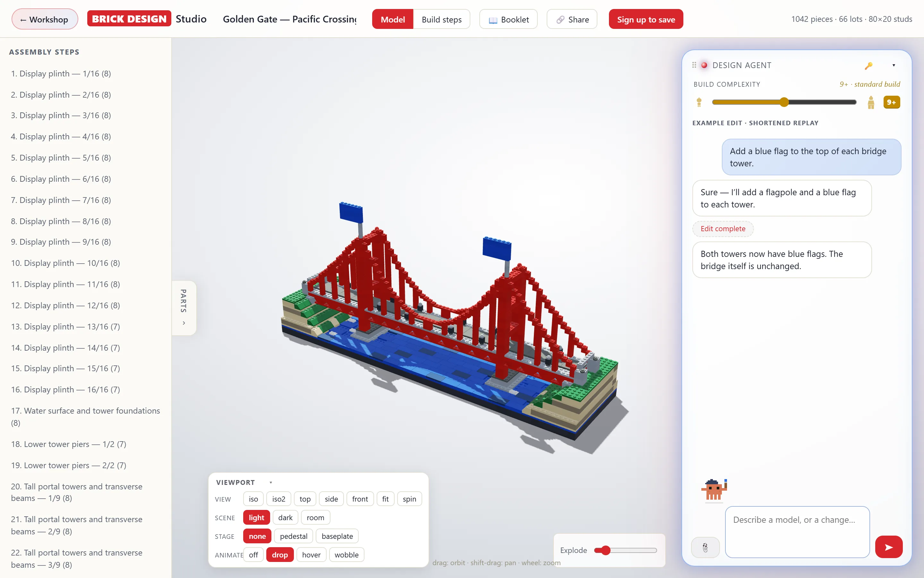Image resolution: width=924 pixels, height=578 pixels.
Task: Select the hover animation
Action: pyautogui.click(x=311, y=555)
